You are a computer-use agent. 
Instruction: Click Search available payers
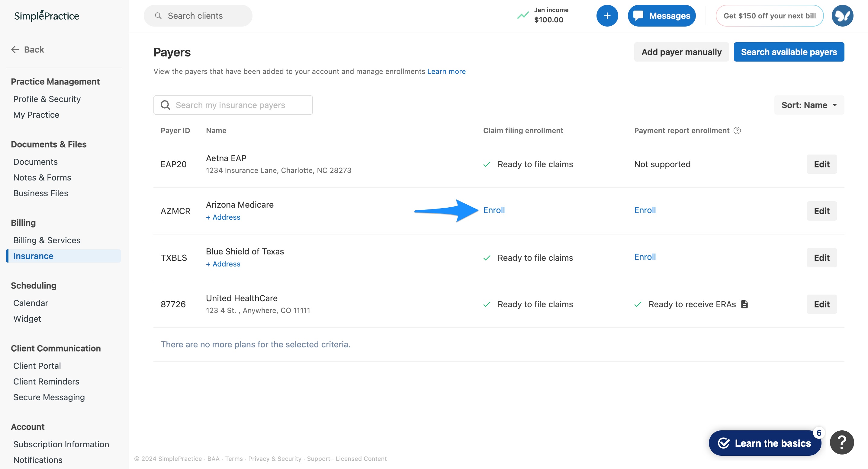click(789, 52)
